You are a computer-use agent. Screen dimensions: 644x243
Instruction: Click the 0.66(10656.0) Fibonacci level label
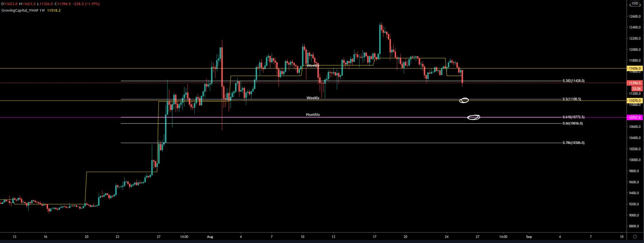coord(573,123)
